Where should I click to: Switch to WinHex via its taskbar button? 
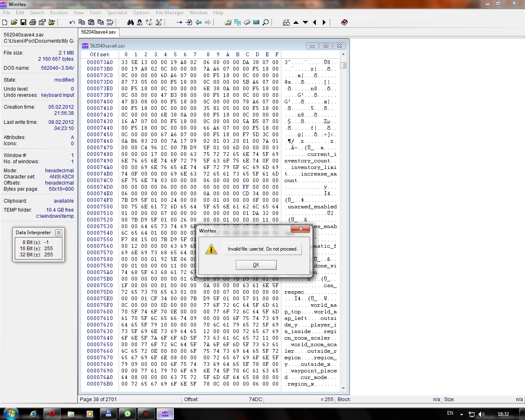click(165, 414)
